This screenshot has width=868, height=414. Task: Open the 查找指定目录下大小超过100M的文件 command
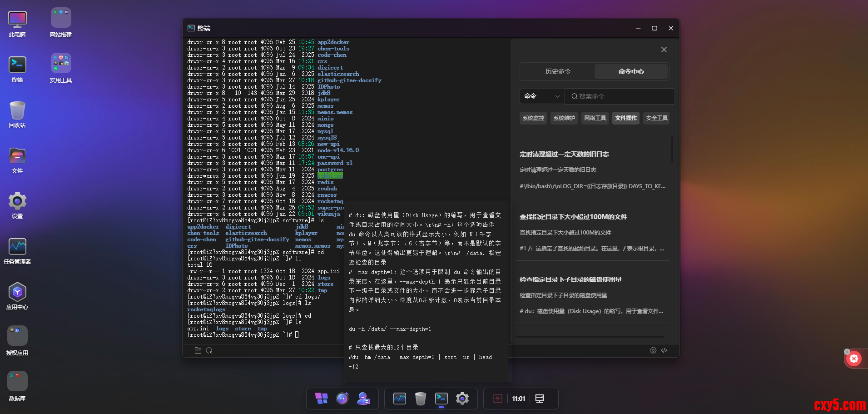click(x=573, y=217)
